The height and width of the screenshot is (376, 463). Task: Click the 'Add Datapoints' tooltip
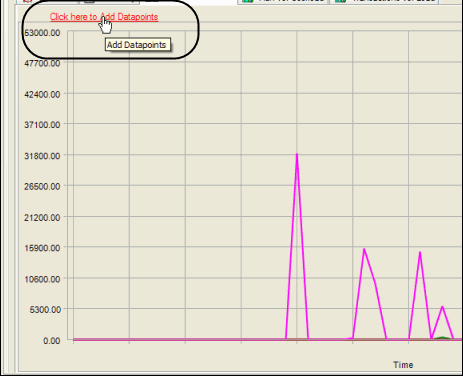[138, 45]
